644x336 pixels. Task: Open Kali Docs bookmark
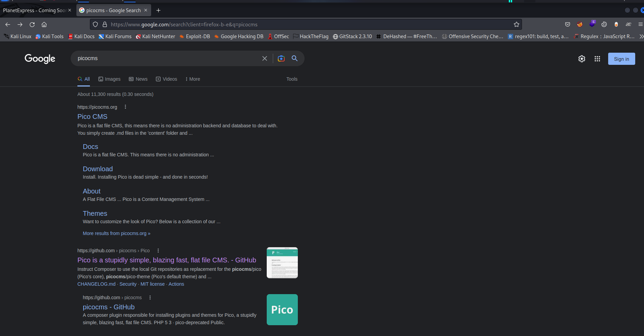(x=81, y=36)
